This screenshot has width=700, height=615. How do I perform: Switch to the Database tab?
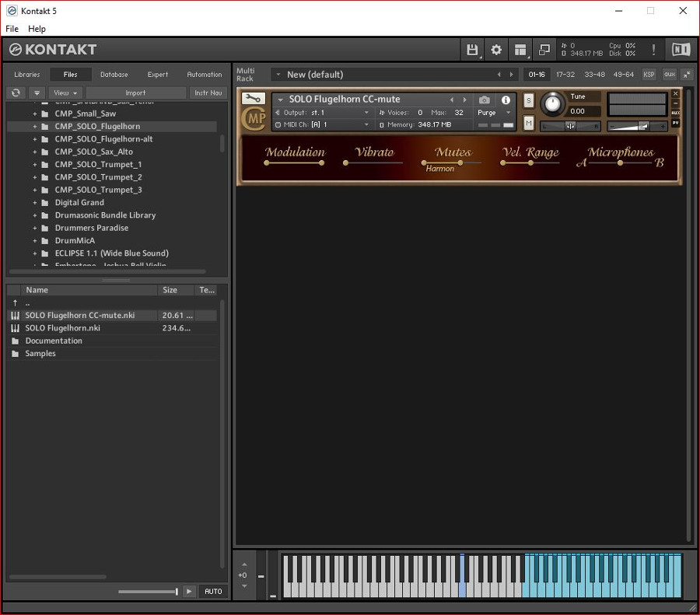coord(114,75)
